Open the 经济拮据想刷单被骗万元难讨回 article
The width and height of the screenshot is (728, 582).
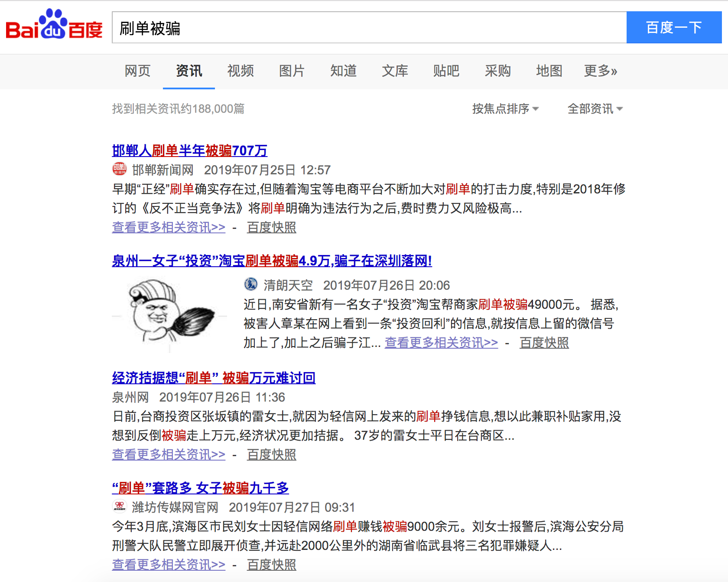coord(214,378)
